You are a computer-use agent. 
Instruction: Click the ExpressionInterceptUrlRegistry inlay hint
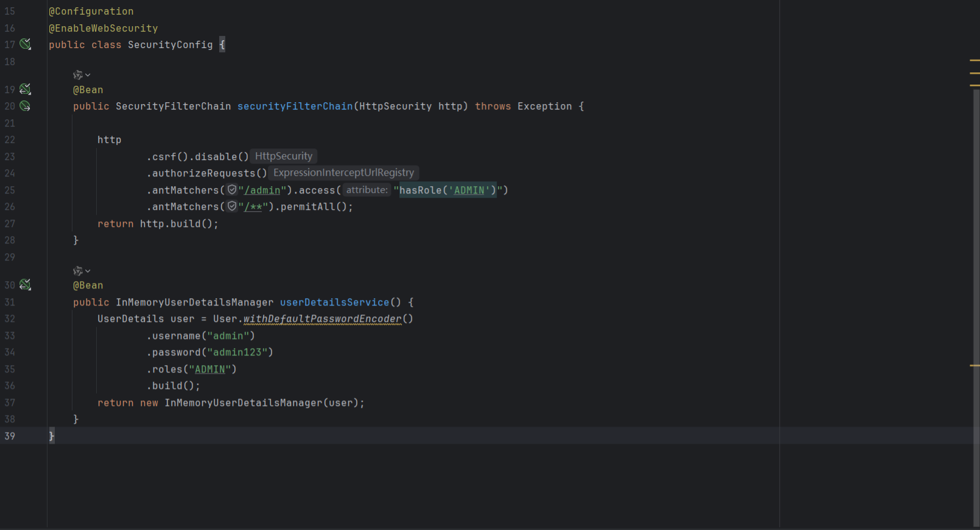point(343,173)
